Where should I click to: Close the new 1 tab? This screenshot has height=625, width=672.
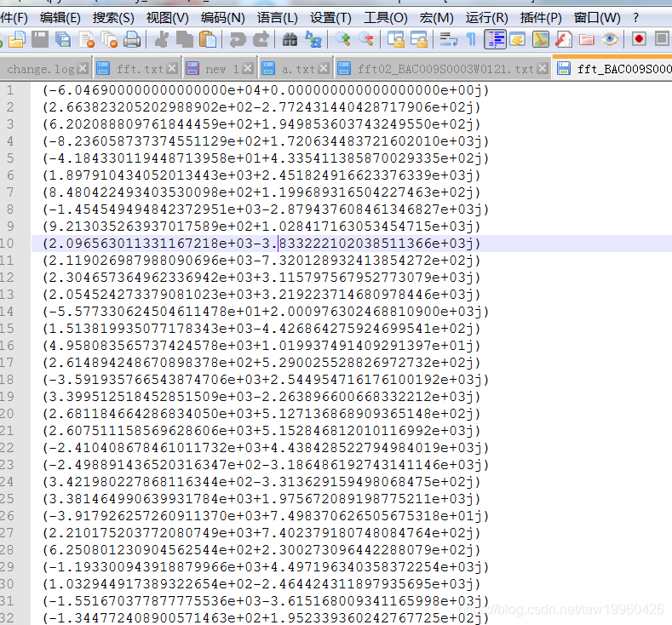click(x=248, y=68)
